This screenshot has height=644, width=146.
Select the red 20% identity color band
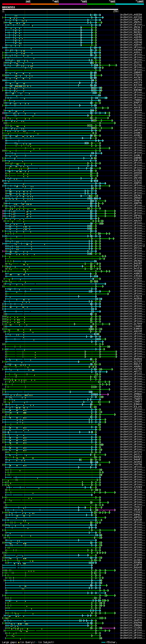tap(16, 4)
